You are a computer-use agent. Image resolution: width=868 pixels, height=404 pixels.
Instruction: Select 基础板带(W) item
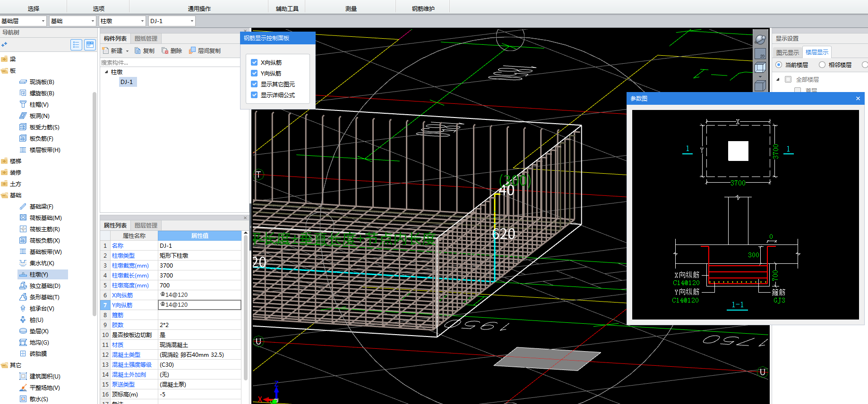pos(41,252)
